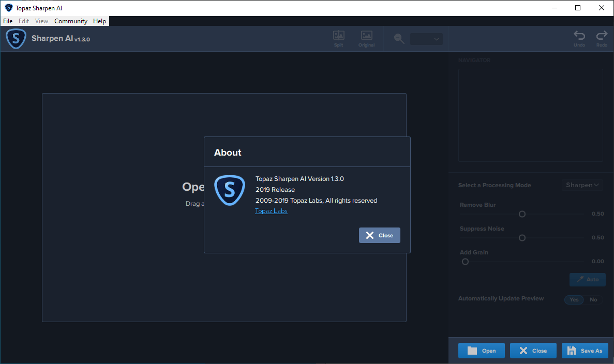Click the Sharpen AI shield logo in header
614x364 pixels.
[x=16, y=39]
